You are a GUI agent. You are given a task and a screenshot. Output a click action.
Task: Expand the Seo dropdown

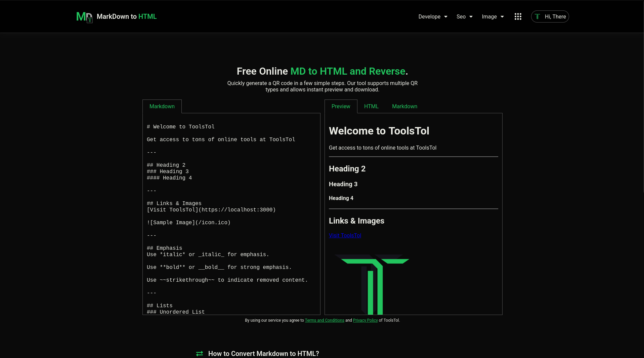coord(464,16)
